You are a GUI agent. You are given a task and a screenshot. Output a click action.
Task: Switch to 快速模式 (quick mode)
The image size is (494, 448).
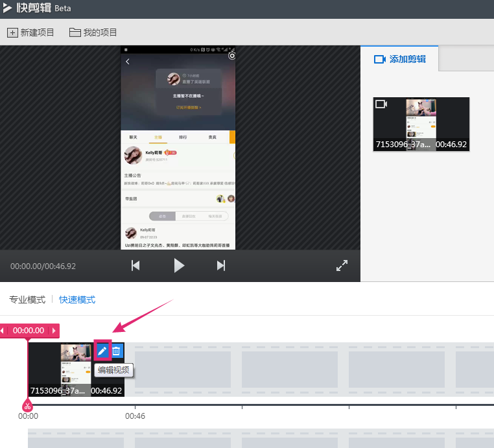point(77,300)
